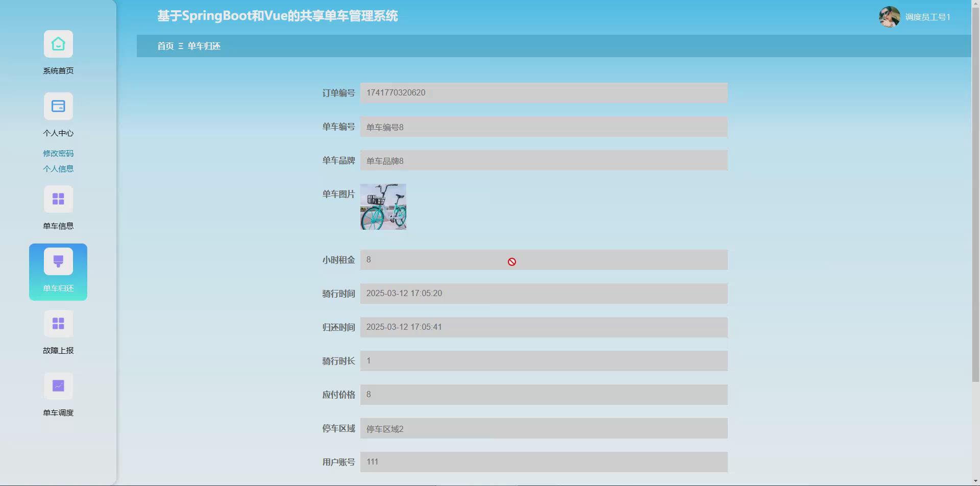Click the bicycle photo thumbnail
Image resolution: width=980 pixels, height=486 pixels.
pyautogui.click(x=383, y=207)
